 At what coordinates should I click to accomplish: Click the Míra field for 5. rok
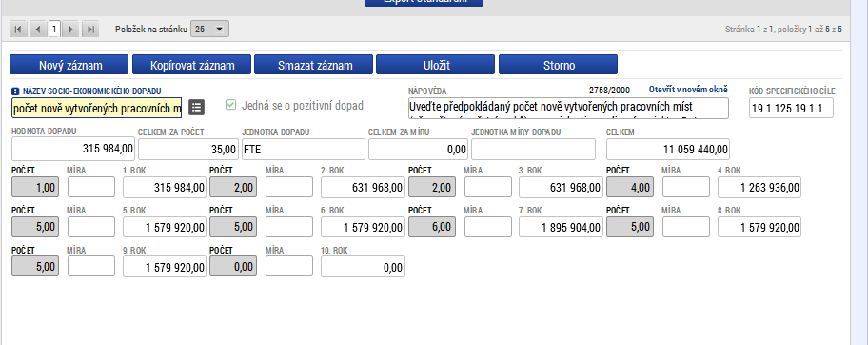click(x=91, y=226)
